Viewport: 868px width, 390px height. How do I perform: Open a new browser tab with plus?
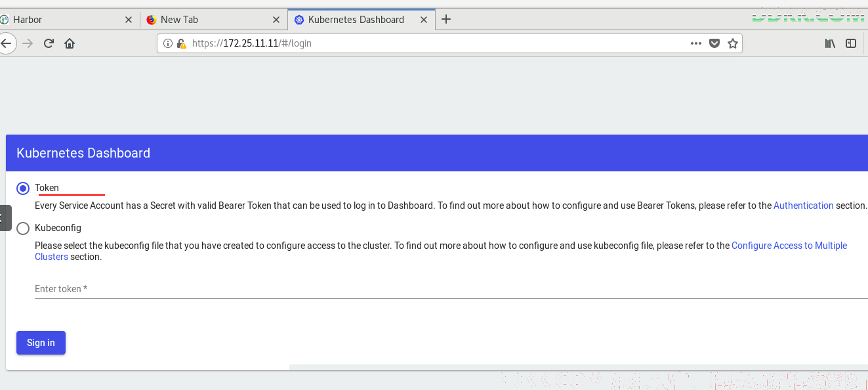[x=446, y=20]
